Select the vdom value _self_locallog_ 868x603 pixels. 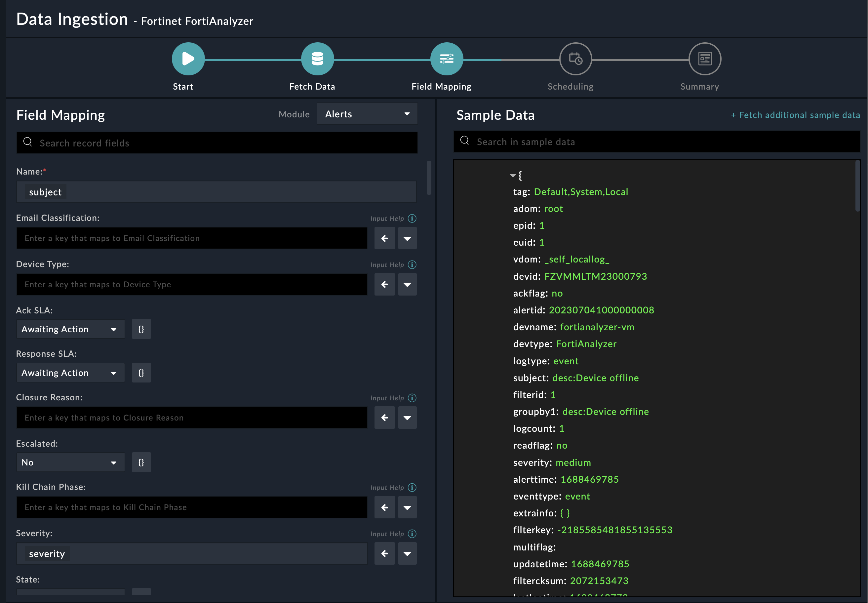[x=577, y=260]
